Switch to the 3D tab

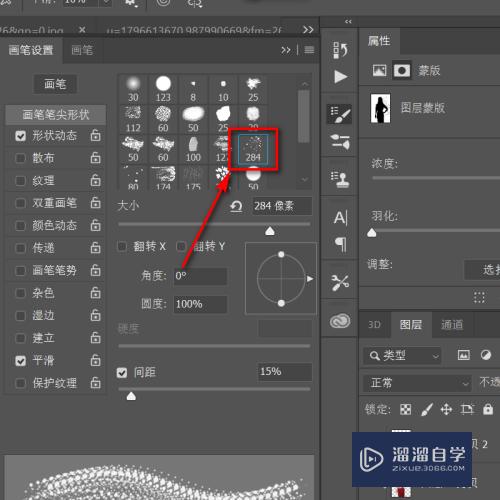374,325
